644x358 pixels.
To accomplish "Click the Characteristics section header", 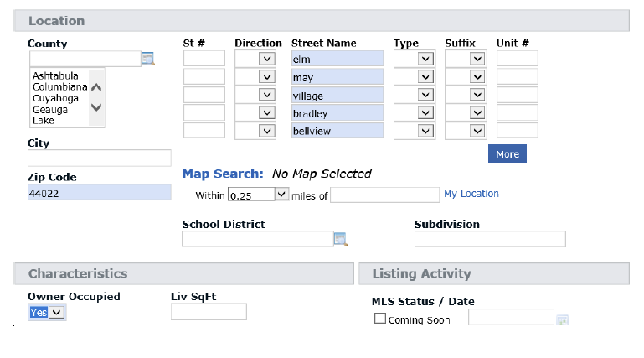I will tap(183, 274).
